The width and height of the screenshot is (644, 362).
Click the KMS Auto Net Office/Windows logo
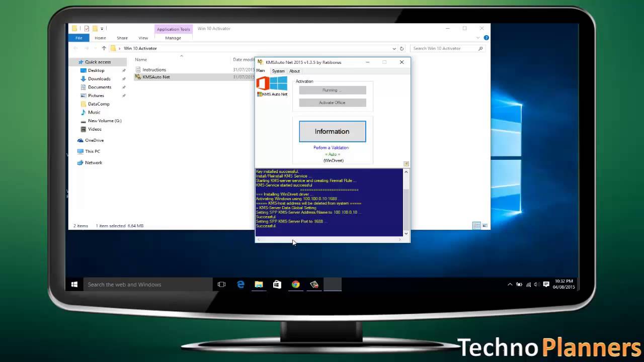tap(272, 86)
